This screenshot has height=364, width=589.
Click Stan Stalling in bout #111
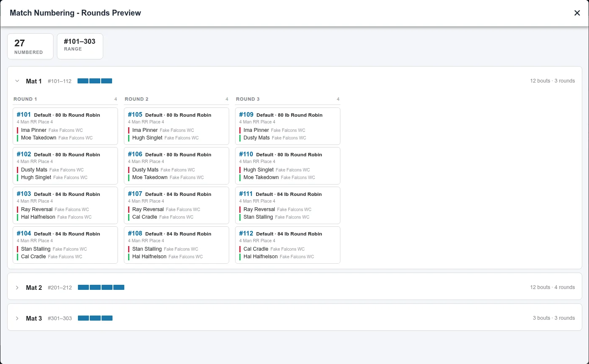[x=258, y=217]
